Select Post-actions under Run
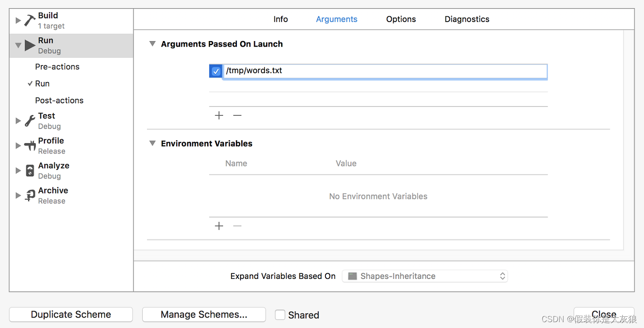This screenshot has height=328, width=644. point(59,100)
